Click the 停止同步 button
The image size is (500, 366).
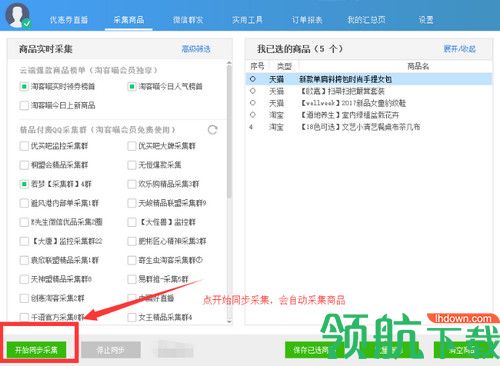coord(111,350)
